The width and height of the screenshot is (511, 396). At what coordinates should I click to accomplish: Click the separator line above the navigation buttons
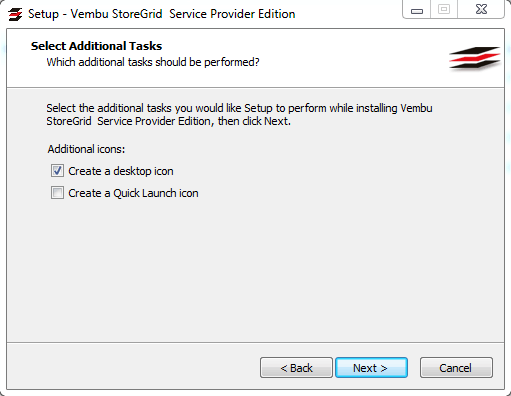(x=255, y=342)
